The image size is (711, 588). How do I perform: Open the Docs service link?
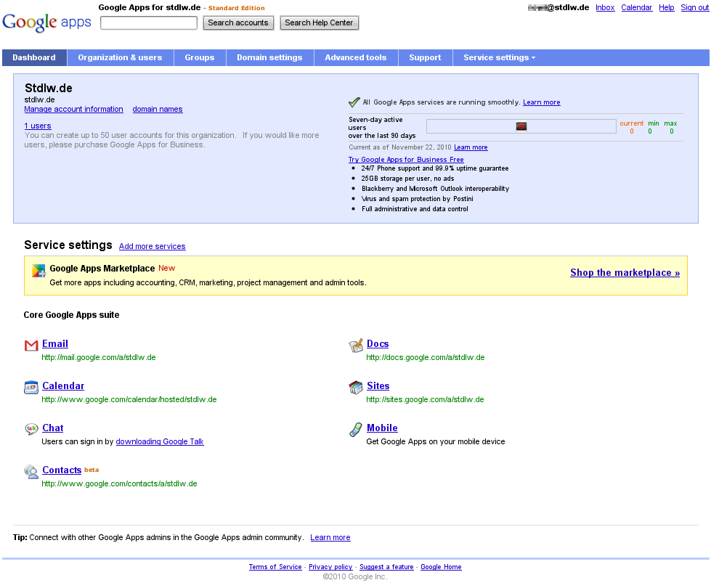[x=377, y=343]
